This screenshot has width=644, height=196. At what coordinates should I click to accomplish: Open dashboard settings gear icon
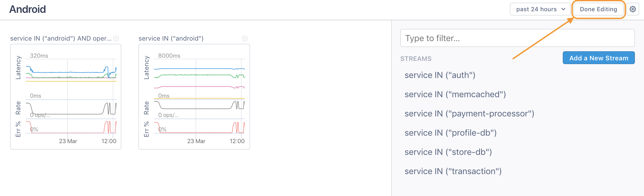coord(633,9)
